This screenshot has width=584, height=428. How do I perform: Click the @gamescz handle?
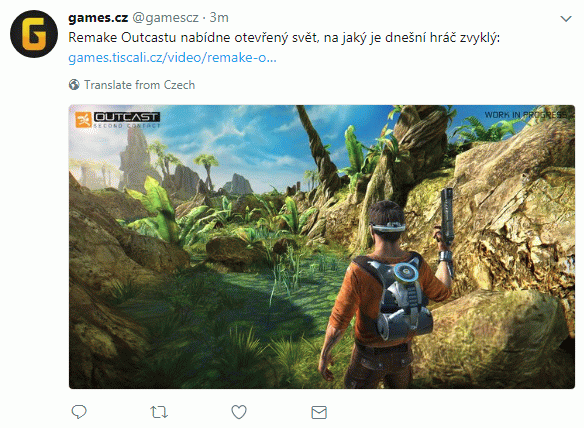166,18
